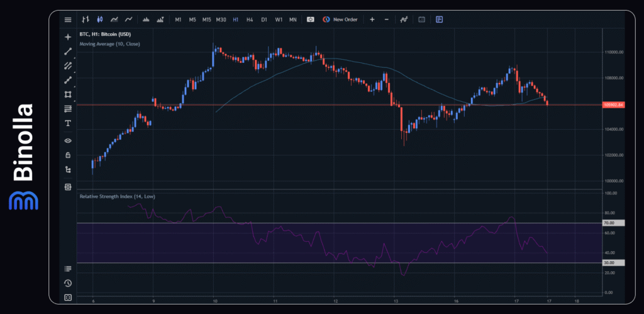The height and width of the screenshot is (314, 644).
Task: Click the red 105902.84 price level label
Action: click(613, 104)
